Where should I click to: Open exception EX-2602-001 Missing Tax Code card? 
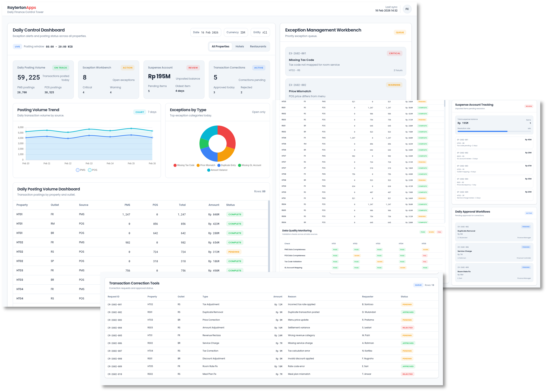point(345,62)
